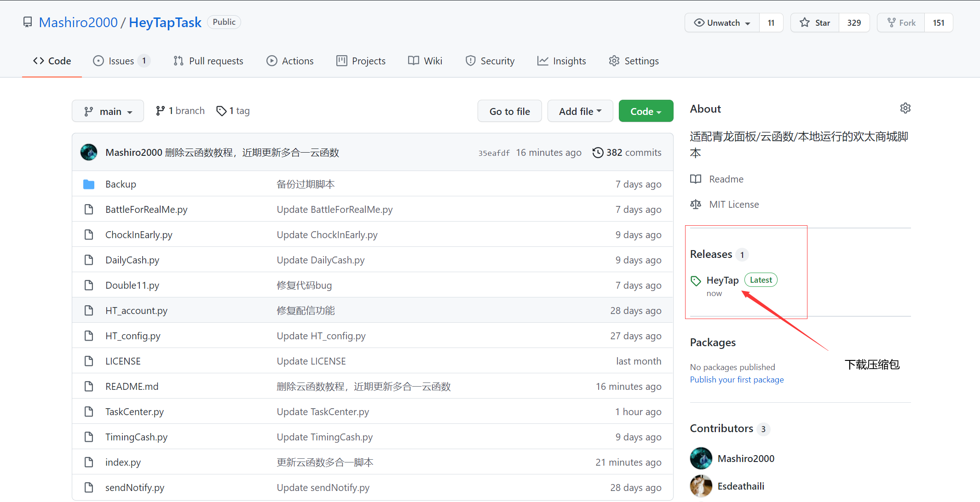Click the scales icon beside MIT License

coord(695,204)
